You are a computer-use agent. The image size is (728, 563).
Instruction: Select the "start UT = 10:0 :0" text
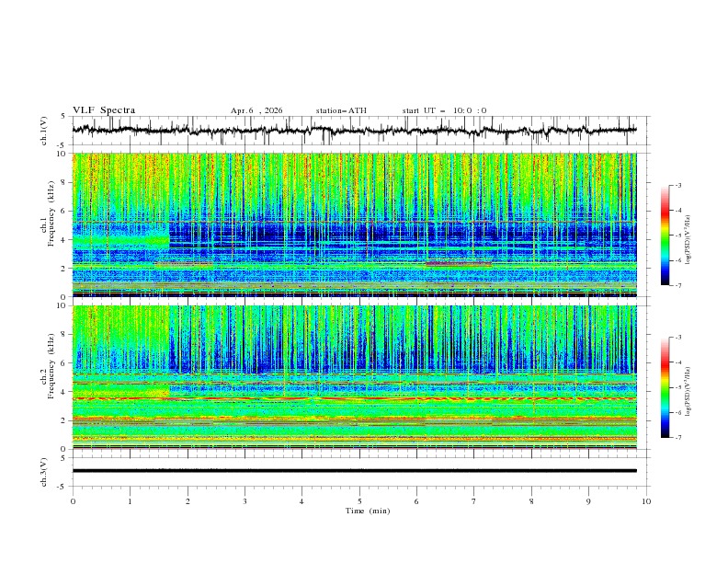444,111
